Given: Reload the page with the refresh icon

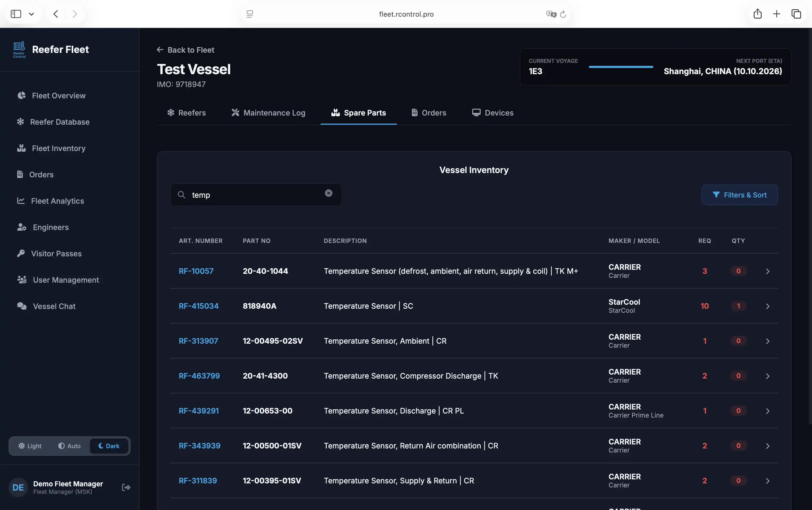Looking at the screenshot, I should (563, 14).
